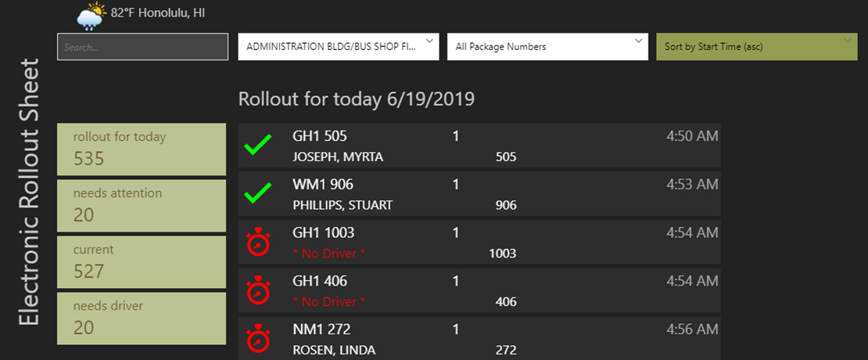Click green checkmark for WM1 906
Screen dimensions: 868x360
point(257,193)
